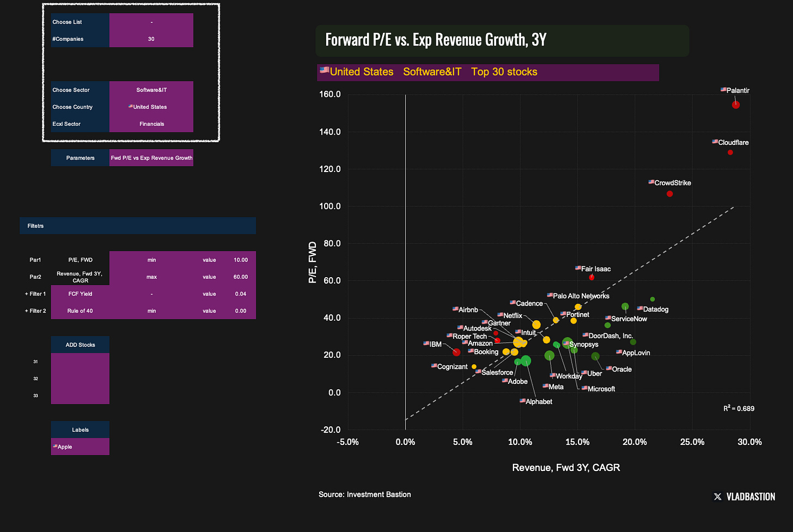Select the ADD Stocks row 33 cell
Screen dimensions: 793x532
80,395
